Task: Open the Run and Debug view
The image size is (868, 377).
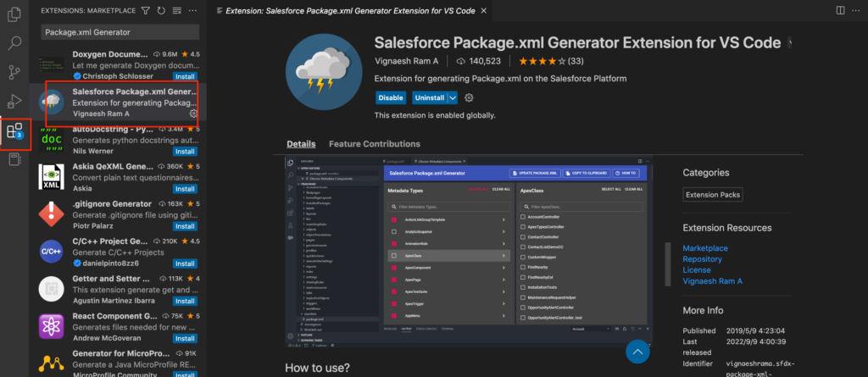Action: click(x=14, y=102)
